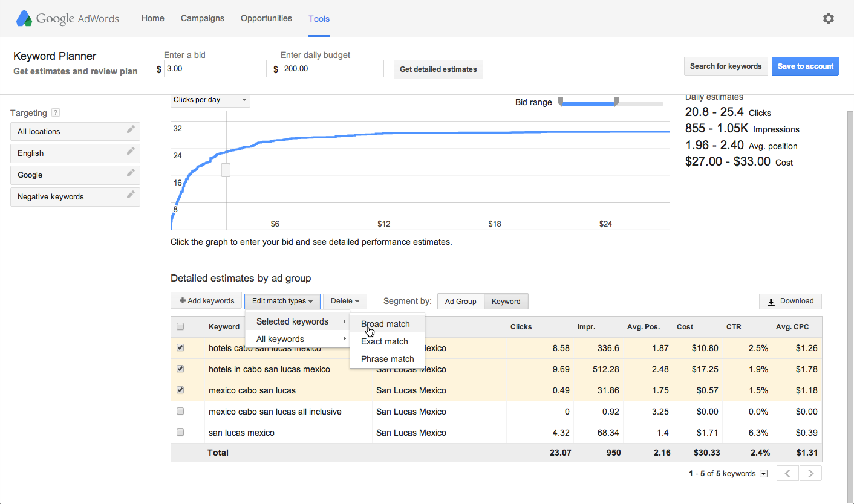Click the Targeting help question mark
This screenshot has width=854, height=504.
pos(56,112)
